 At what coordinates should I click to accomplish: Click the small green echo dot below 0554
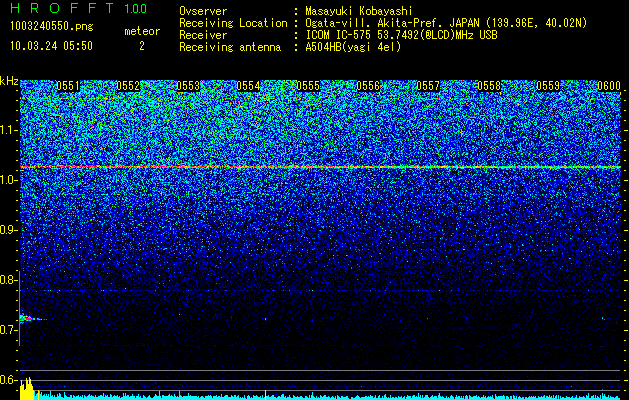click(x=266, y=319)
